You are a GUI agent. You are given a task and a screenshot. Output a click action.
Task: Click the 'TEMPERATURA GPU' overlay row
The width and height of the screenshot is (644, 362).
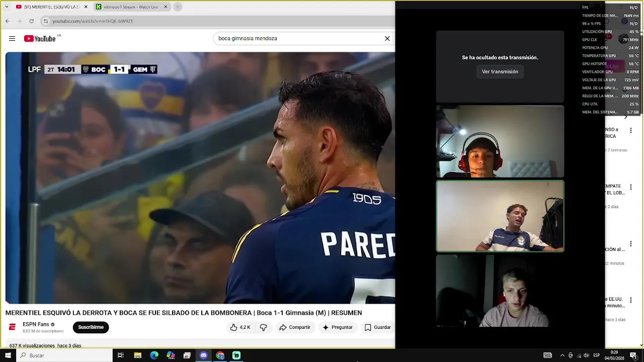click(x=610, y=56)
